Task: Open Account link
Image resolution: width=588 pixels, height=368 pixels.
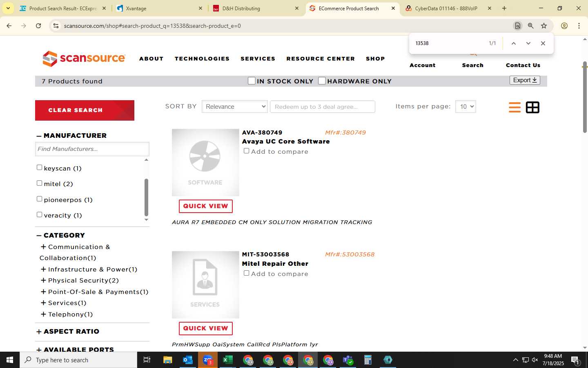Action: point(423,65)
